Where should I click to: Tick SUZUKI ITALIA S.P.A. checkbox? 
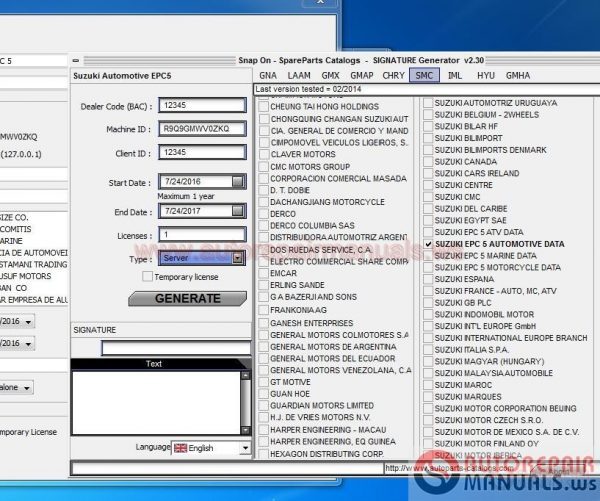428,349
